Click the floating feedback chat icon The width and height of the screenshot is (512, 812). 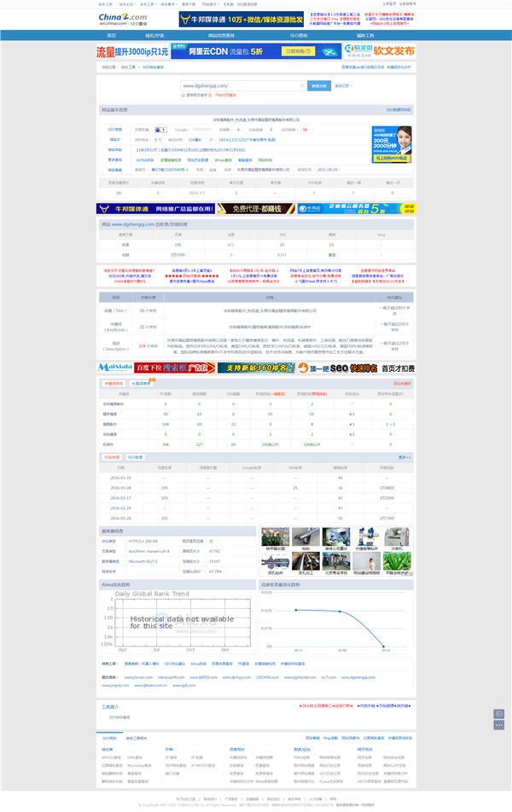coord(499,713)
